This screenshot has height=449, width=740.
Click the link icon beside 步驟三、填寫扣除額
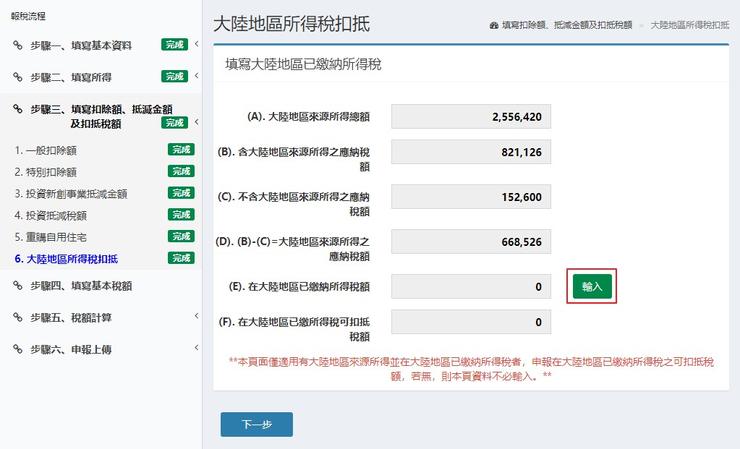16,109
